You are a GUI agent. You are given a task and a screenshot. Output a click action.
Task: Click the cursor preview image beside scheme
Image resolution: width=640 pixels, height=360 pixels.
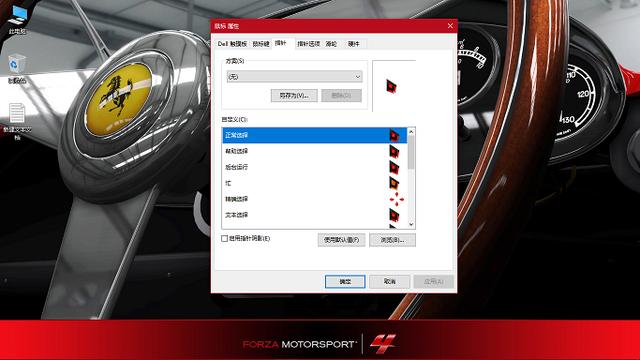tap(391, 86)
